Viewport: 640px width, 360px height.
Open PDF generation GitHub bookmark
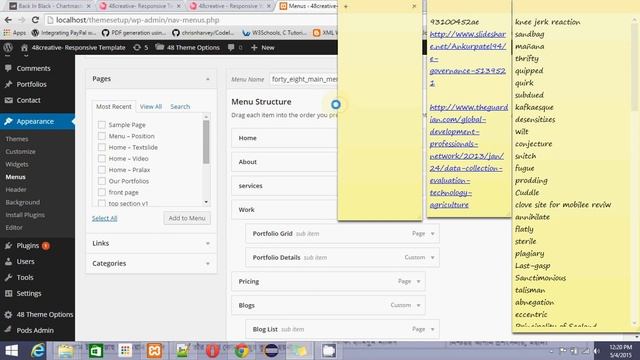point(134,33)
